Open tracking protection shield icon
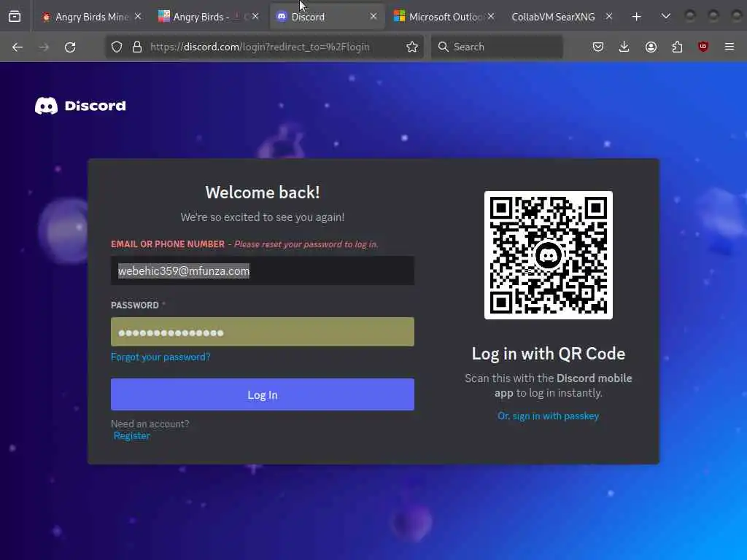This screenshot has width=747, height=560. pos(117,47)
